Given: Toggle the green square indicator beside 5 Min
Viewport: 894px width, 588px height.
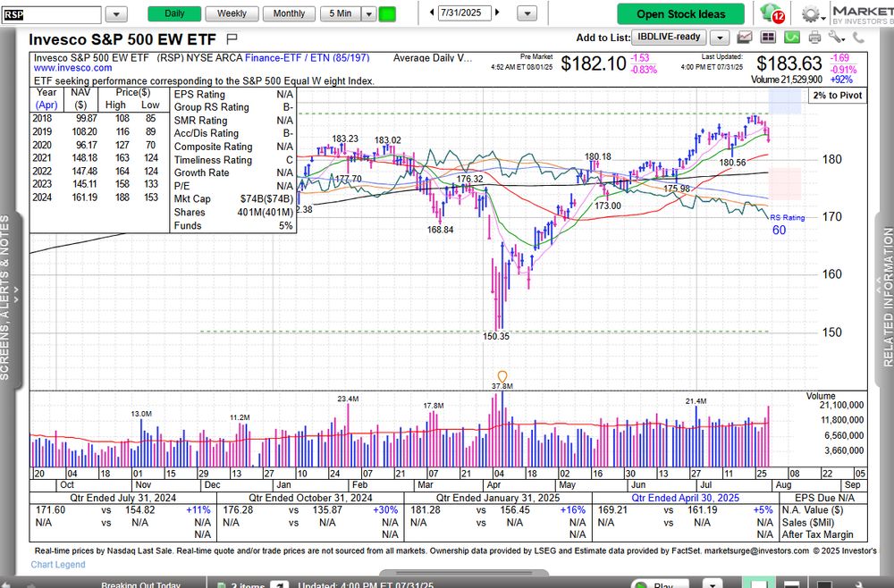Looking at the screenshot, I should (387, 13).
